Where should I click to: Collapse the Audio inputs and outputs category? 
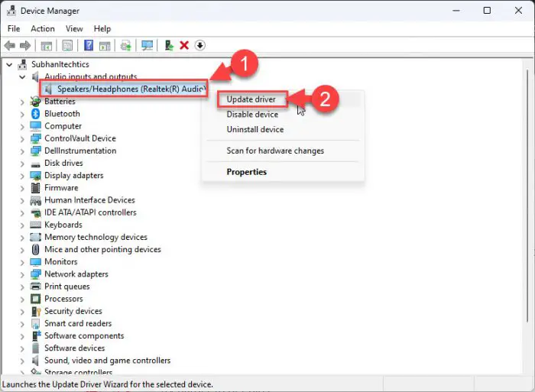tap(22, 77)
